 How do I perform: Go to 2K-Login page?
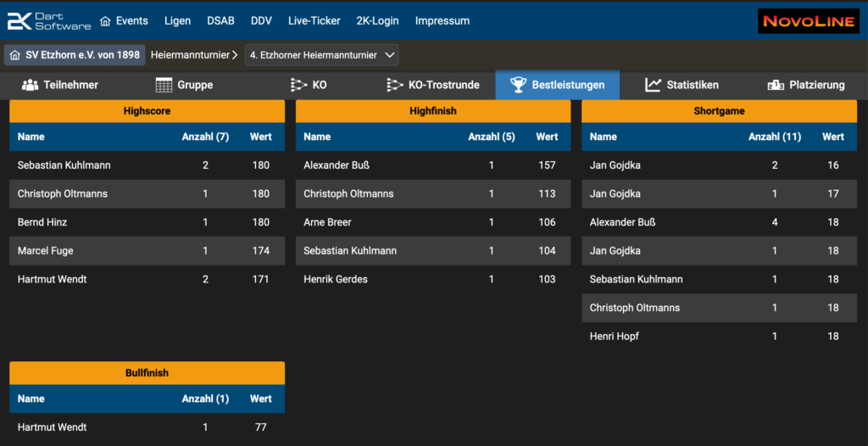[378, 21]
